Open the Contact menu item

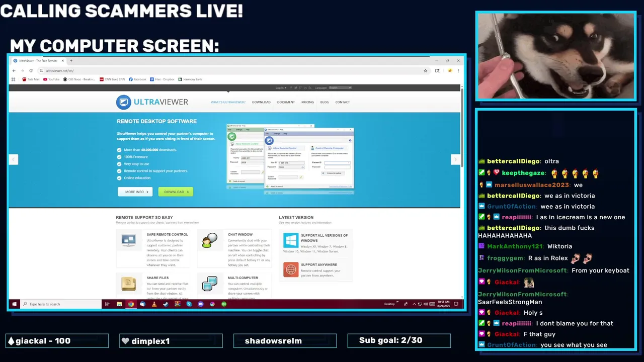tap(343, 102)
